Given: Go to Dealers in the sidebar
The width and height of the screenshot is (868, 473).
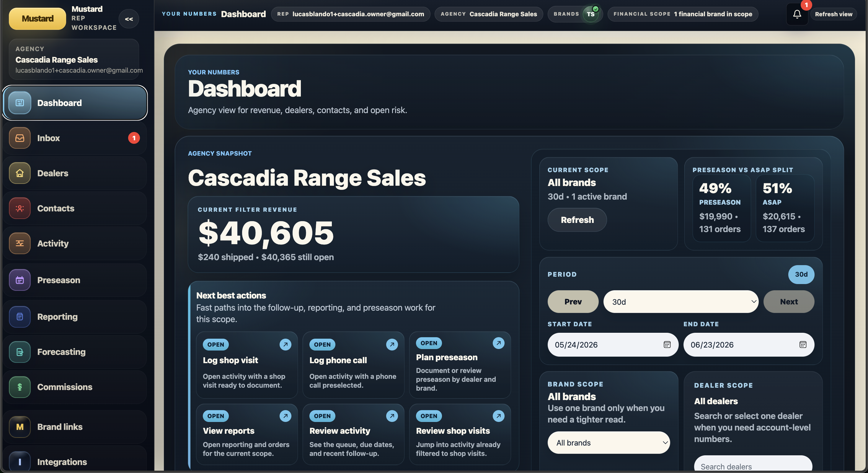Looking at the screenshot, I should point(75,173).
